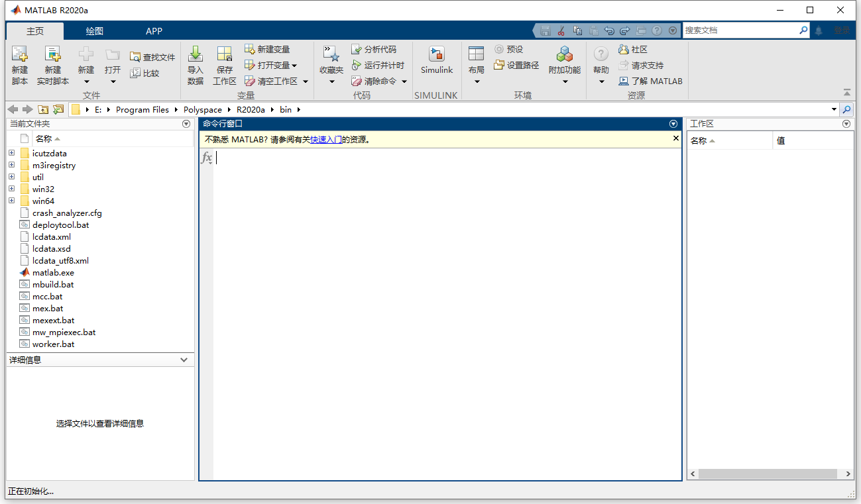861x504 pixels.
Task: Switch to the APP tab
Action: [154, 31]
